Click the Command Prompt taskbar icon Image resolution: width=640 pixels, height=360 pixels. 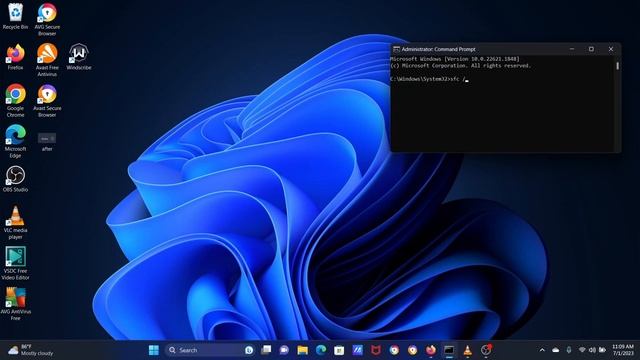tap(449, 350)
